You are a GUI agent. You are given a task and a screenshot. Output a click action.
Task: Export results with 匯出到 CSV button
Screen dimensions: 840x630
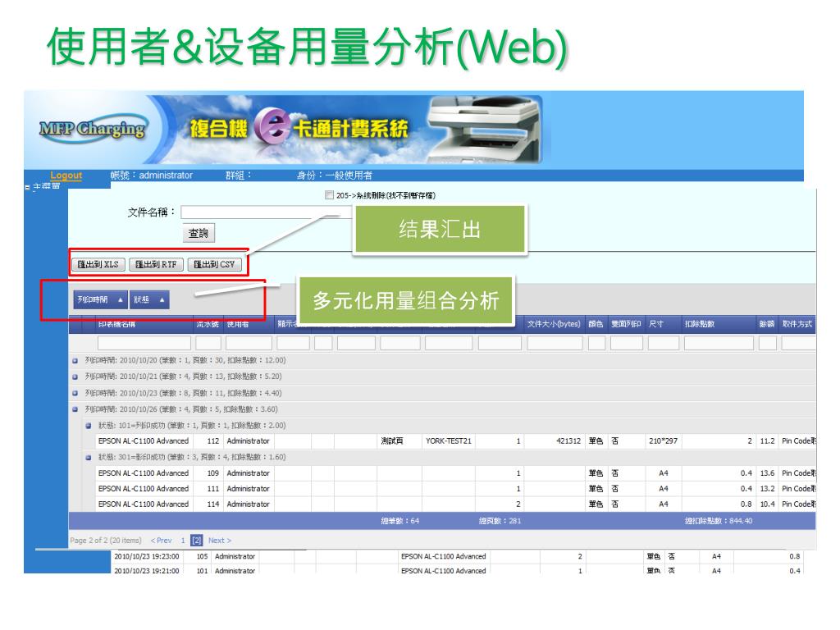pos(214,264)
